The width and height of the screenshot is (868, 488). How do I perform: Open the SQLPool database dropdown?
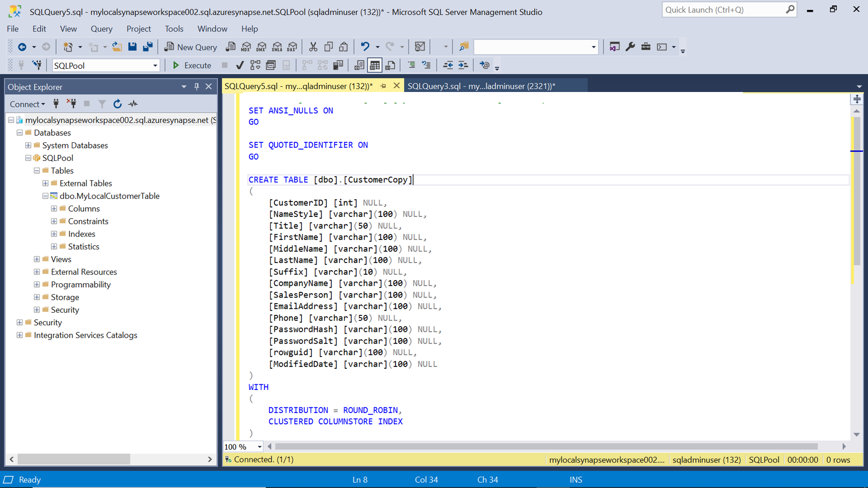tap(155, 66)
